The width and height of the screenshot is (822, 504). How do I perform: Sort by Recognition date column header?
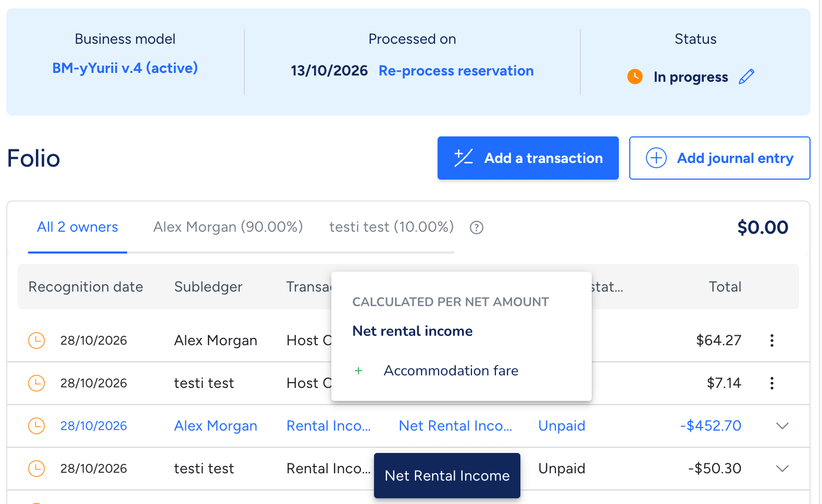[86, 287]
